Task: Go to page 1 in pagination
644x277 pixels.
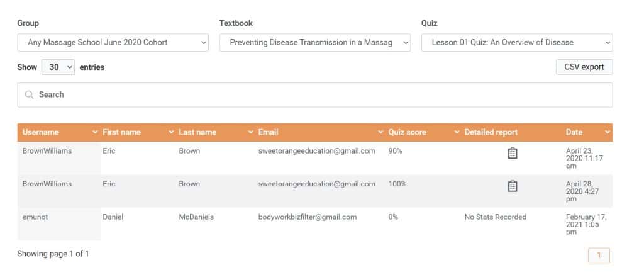Action: point(599,255)
